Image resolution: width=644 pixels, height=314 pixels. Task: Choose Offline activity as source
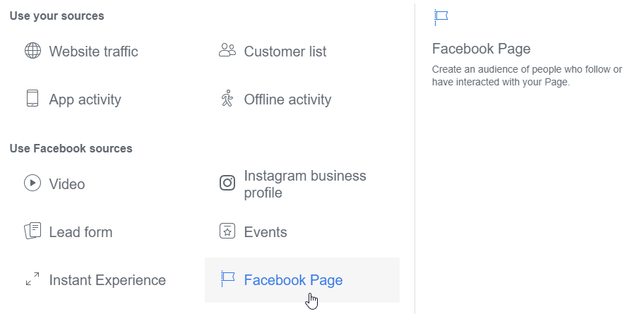[x=287, y=99]
